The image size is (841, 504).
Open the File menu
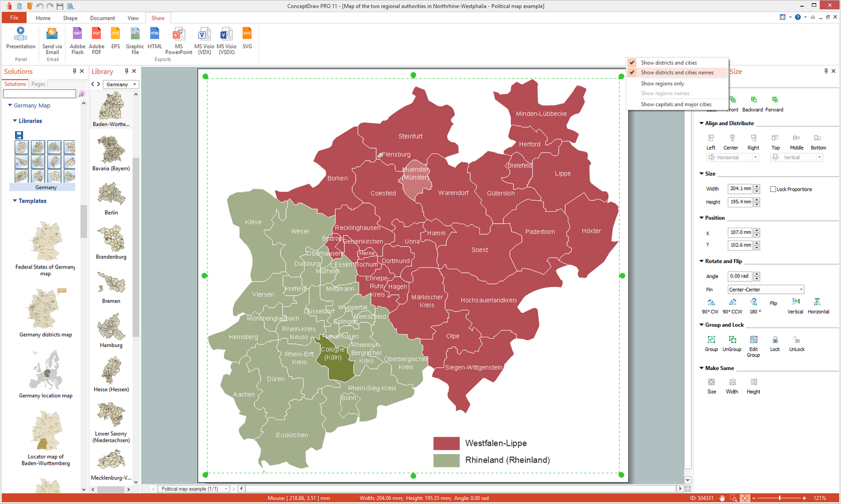coord(14,18)
